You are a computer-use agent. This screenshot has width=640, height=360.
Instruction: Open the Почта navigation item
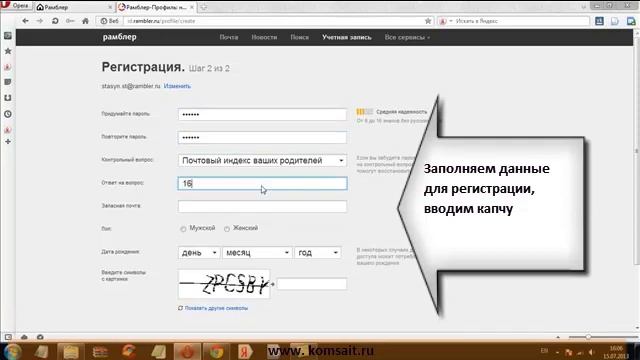tap(229, 37)
